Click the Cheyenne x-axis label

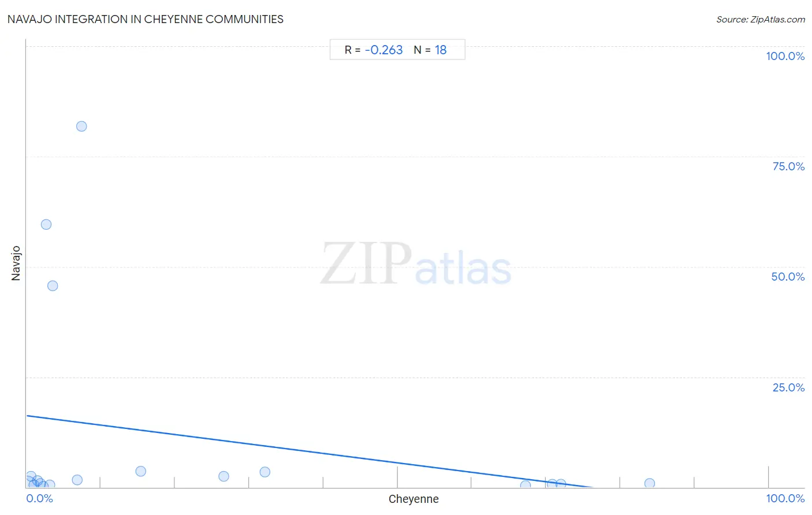click(414, 499)
